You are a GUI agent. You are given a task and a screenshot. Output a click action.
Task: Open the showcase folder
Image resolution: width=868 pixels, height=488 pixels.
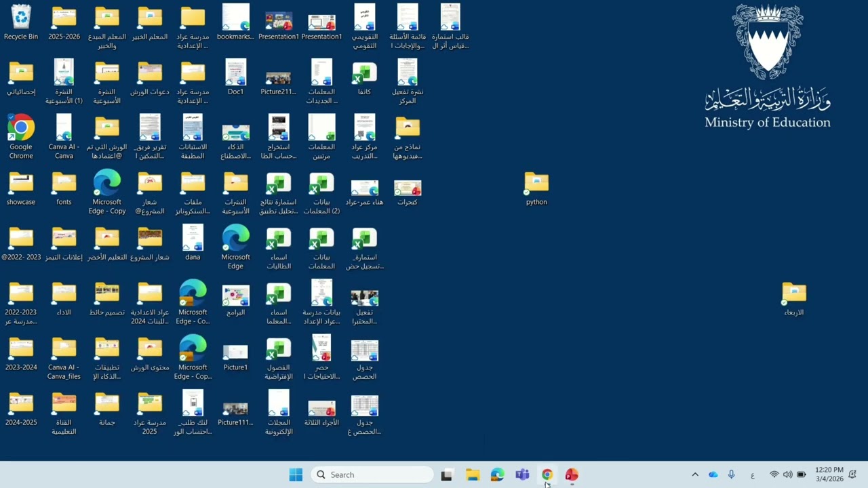pos(21,188)
